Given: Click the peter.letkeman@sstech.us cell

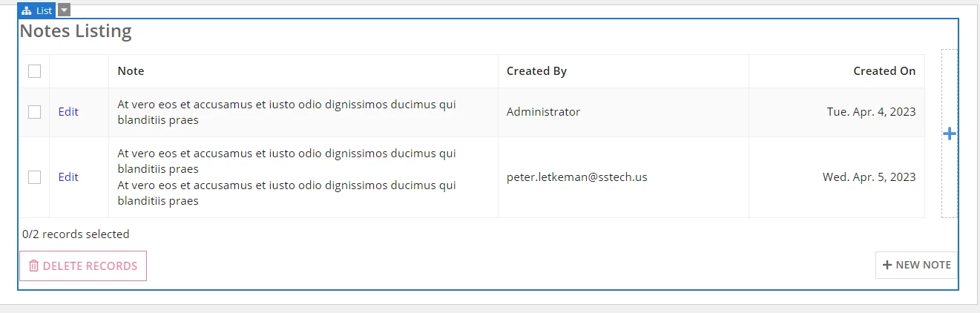Looking at the screenshot, I should (x=577, y=177).
